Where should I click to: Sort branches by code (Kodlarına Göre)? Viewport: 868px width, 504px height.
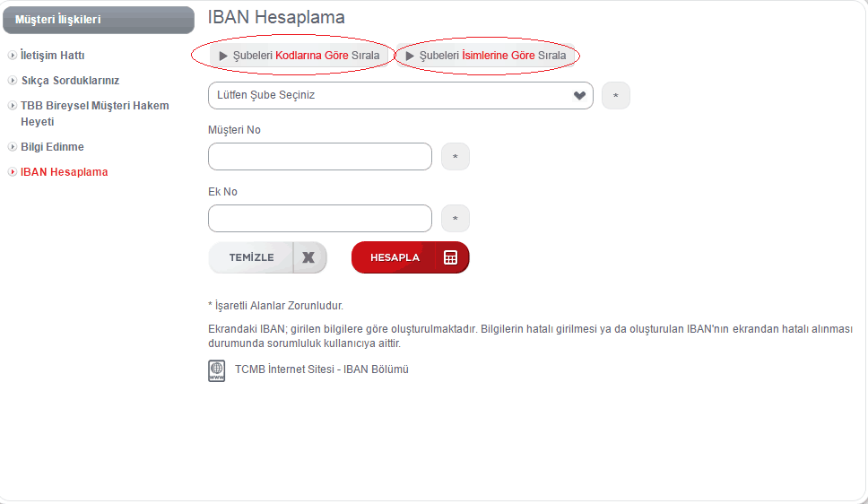click(x=299, y=56)
